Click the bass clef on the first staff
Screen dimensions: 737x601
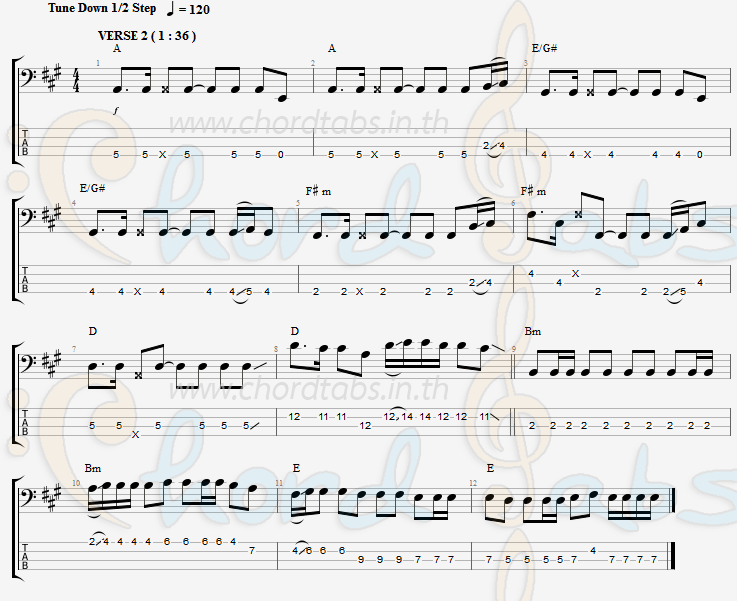[x=27, y=76]
